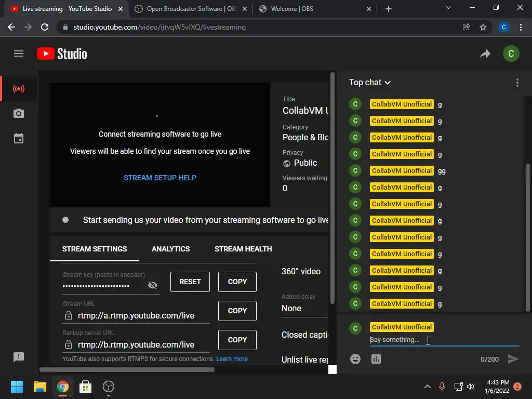The width and height of the screenshot is (532, 399).
Task: Open Microsoft Store from the taskbar
Action: [x=86, y=387]
